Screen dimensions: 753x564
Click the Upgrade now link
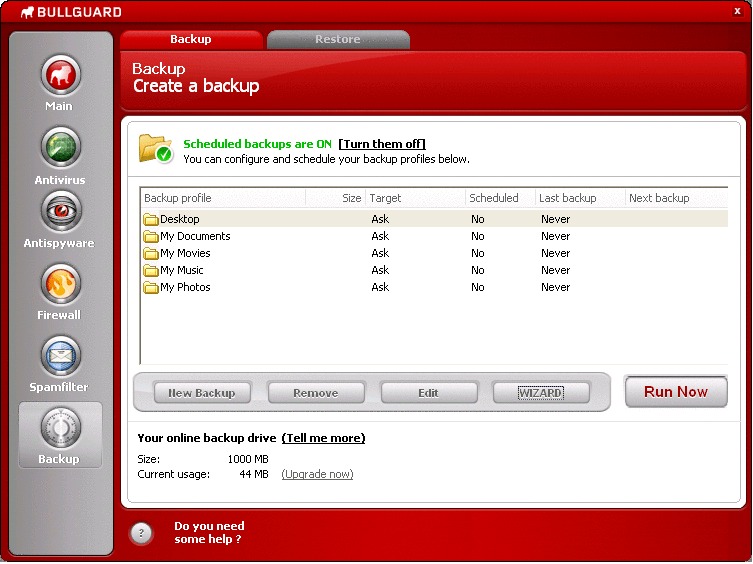click(x=317, y=474)
